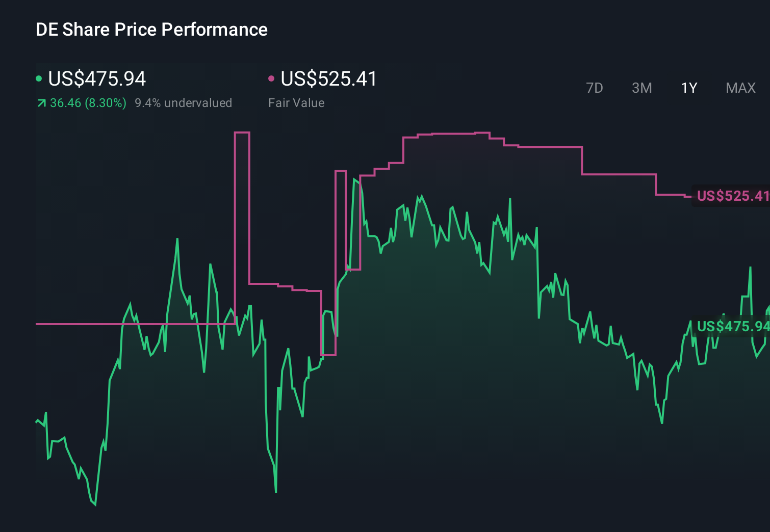Click the US$475.94 price badge
The height and width of the screenshot is (532, 770).
click(x=732, y=326)
